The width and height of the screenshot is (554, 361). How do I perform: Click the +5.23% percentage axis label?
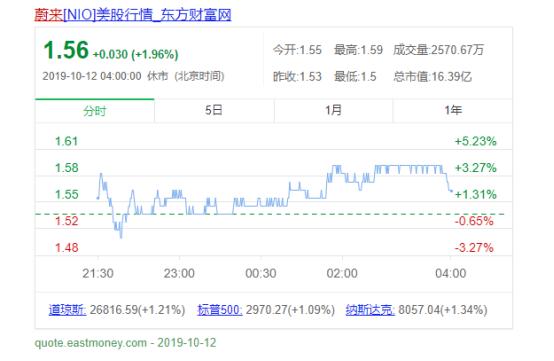[476, 141]
